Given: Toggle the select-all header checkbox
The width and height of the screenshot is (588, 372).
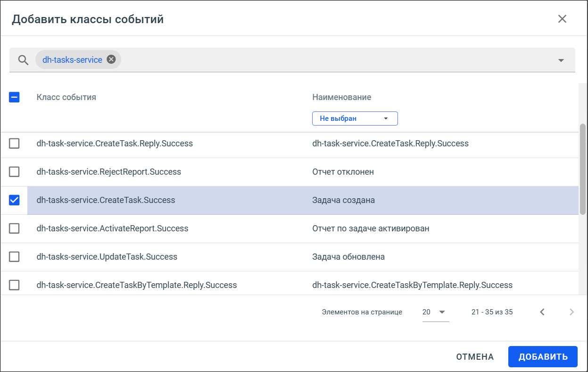Looking at the screenshot, I should [14, 97].
